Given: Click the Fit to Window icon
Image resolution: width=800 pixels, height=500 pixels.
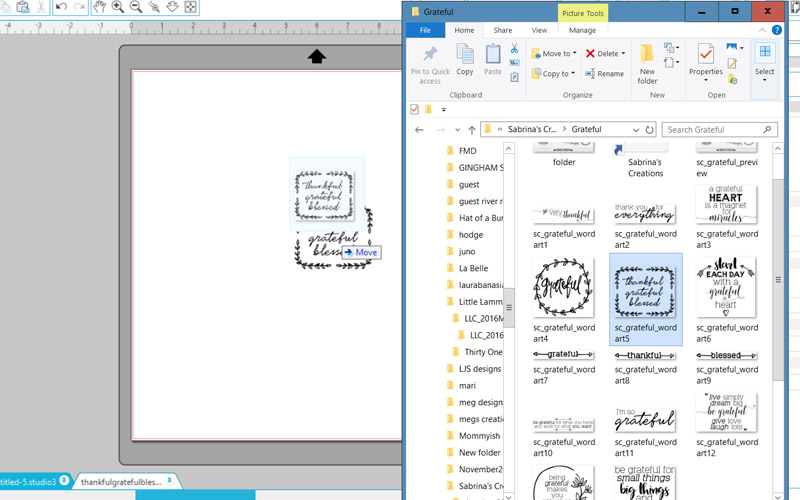Looking at the screenshot, I should tap(190, 7).
